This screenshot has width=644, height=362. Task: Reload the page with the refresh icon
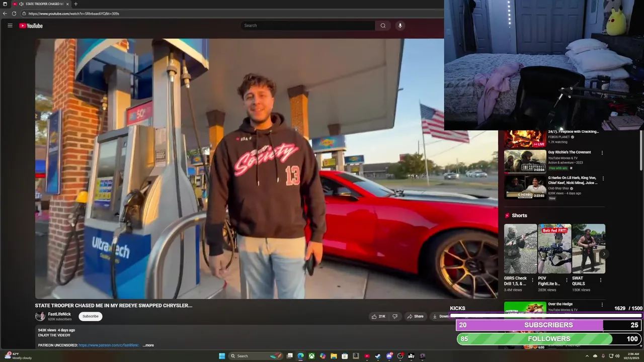click(x=14, y=14)
